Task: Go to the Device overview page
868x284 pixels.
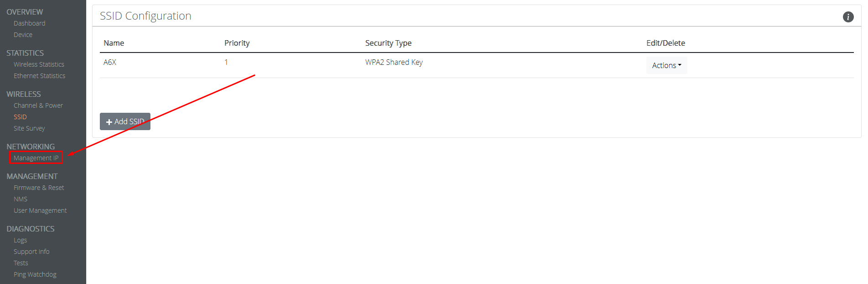Action: coord(23,35)
